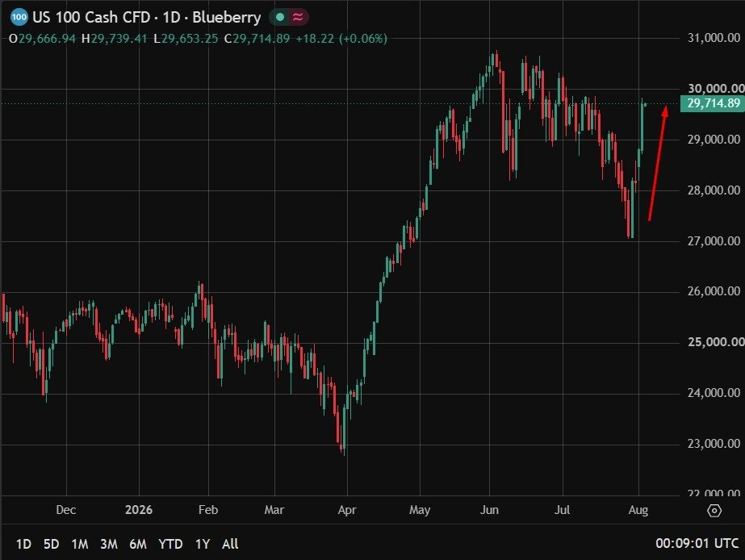Select the 3M time range

click(109, 544)
